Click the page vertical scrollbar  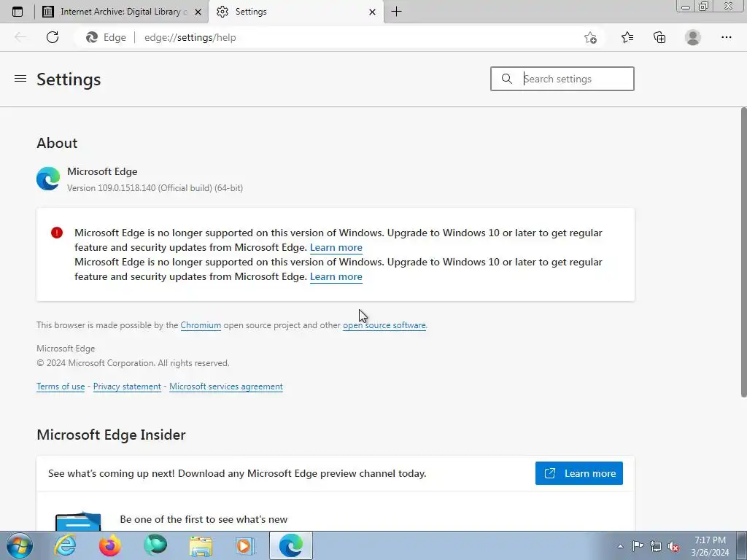pyautogui.click(x=743, y=252)
